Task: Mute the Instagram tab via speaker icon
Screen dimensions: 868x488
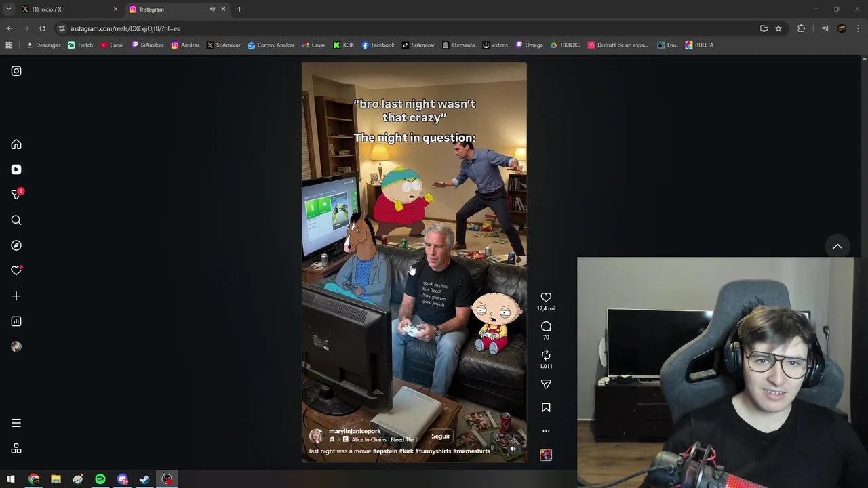Action: click(x=212, y=9)
